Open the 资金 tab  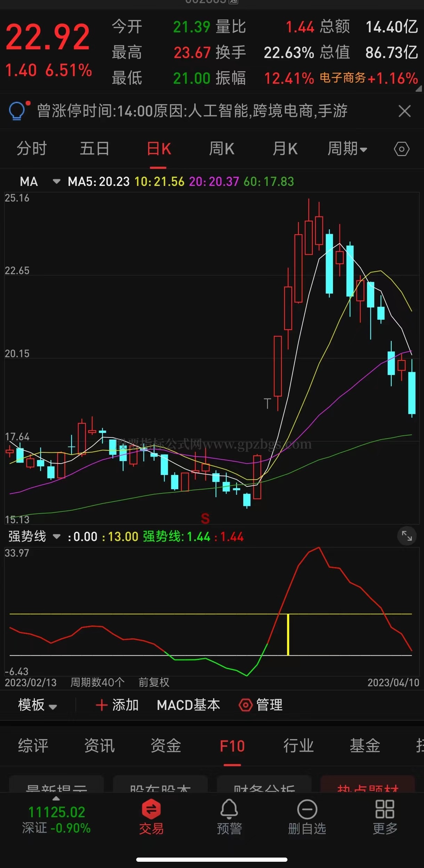click(166, 746)
